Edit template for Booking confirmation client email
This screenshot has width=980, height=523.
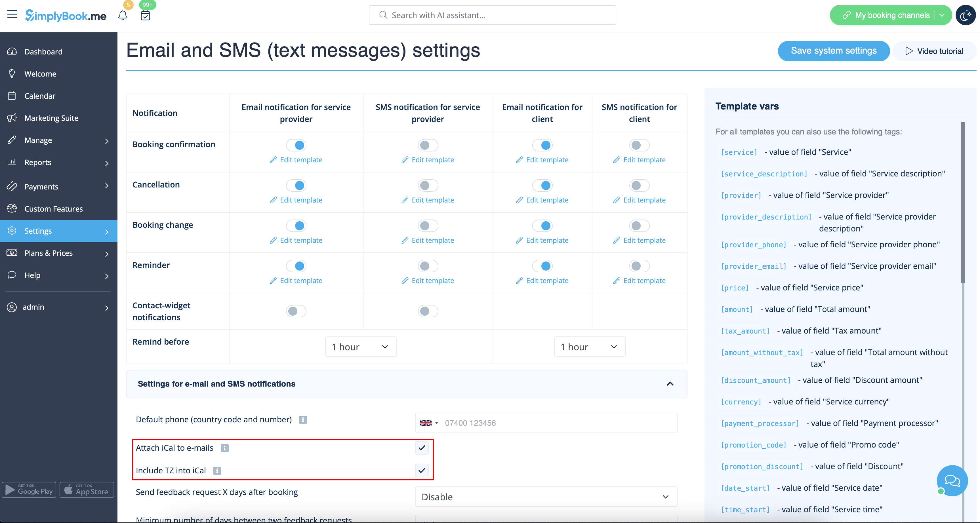pos(542,160)
